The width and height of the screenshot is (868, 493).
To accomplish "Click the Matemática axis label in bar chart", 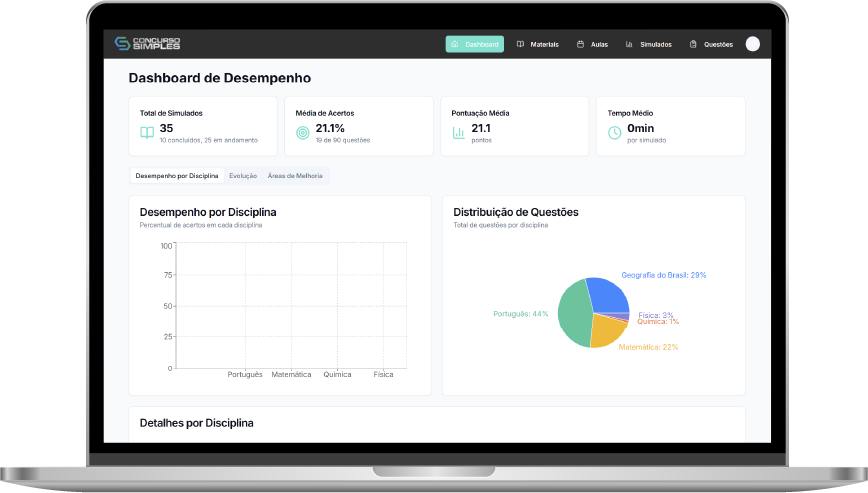I will coord(291,375).
